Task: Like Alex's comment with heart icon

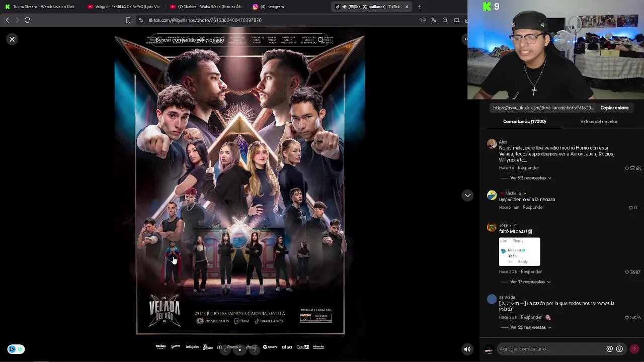Action: (x=627, y=168)
